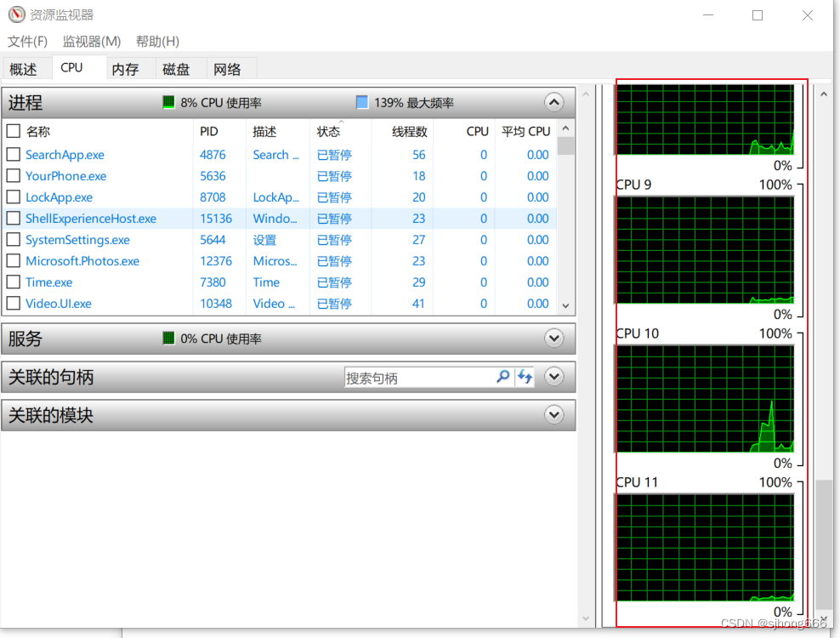Click the CPU graphs pane scroll up arrow
Viewport: 840px width, 638px height.
[824, 94]
